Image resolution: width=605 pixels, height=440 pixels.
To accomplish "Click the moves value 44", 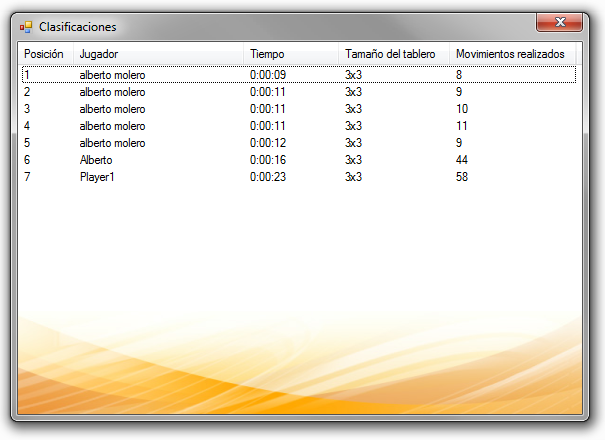I will point(462,160).
